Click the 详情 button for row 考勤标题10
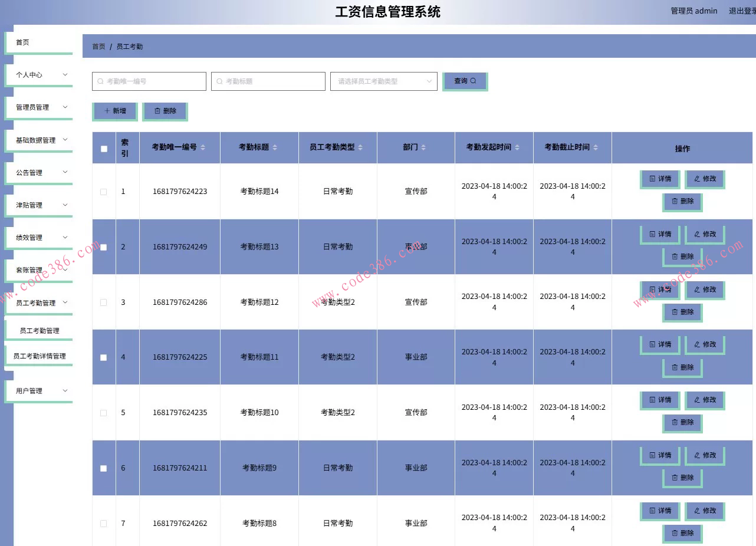756x546 pixels. pos(660,400)
